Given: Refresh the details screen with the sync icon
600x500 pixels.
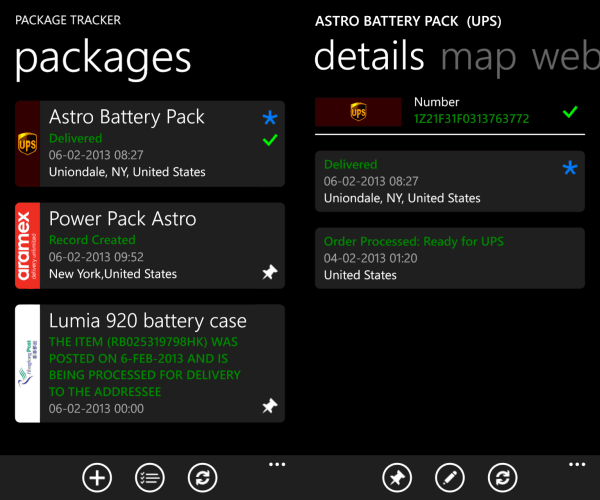Looking at the screenshot, I should pyautogui.click(x=502, y=478).
